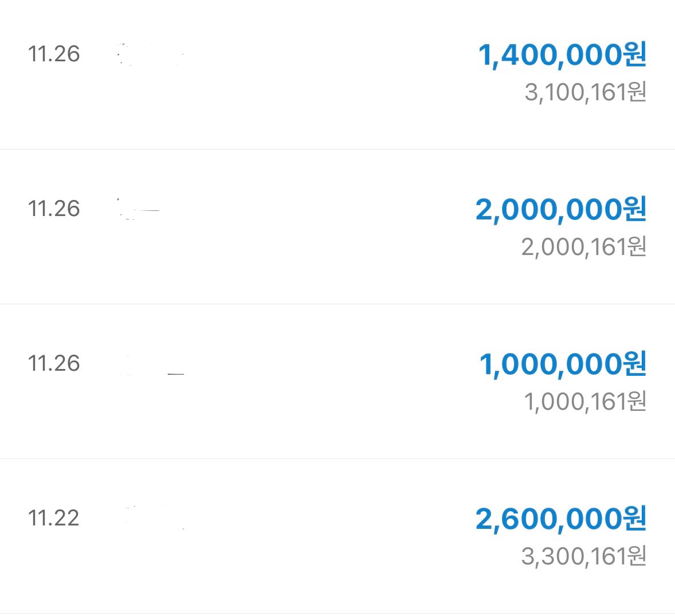The image size is (675, 616).
Task: Tap the 2,600,000원 transaction amount
Action: coord(560,519)
